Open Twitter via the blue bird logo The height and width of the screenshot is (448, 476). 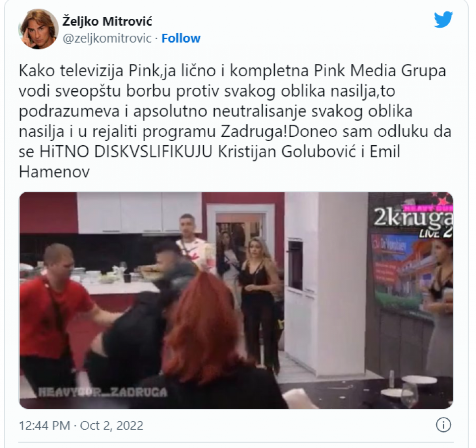point(443,20)
